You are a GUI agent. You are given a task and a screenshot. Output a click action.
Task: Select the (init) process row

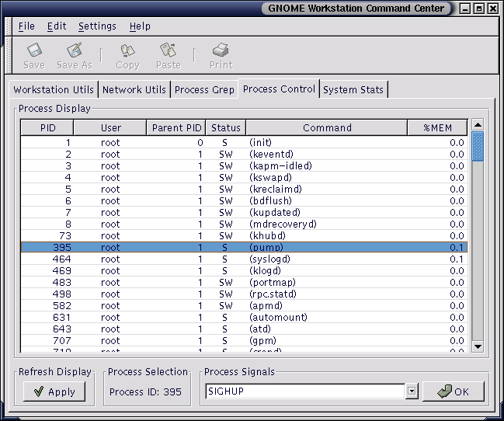244,142
